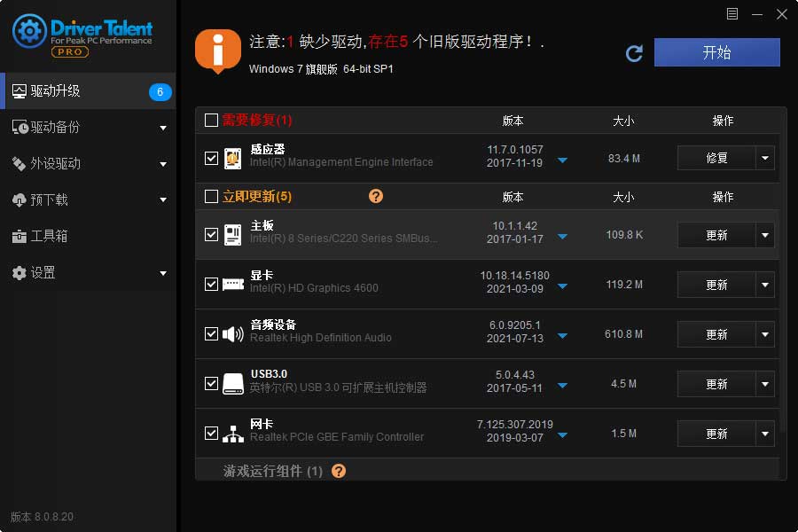This screenshot has width=798, height=532.
Task: Expand 预下载 submenu arrow
Action: click(163, 200)
